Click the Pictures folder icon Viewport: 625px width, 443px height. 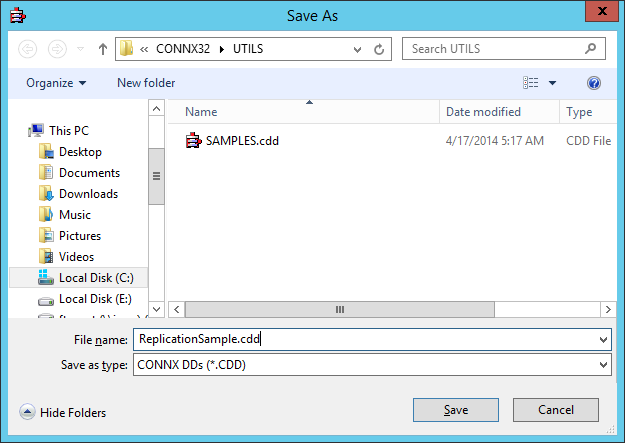point(46,236)
